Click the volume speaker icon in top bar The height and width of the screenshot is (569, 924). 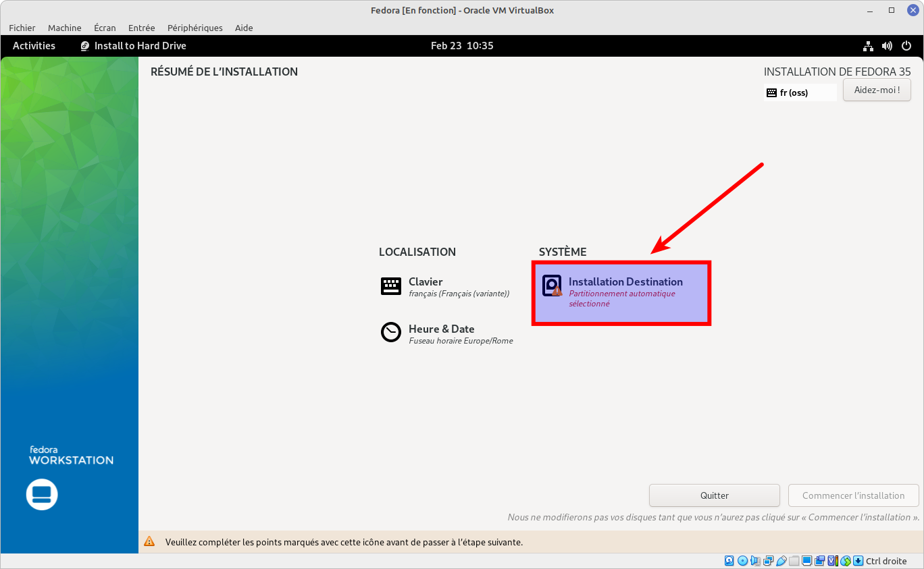coord(888,46)
